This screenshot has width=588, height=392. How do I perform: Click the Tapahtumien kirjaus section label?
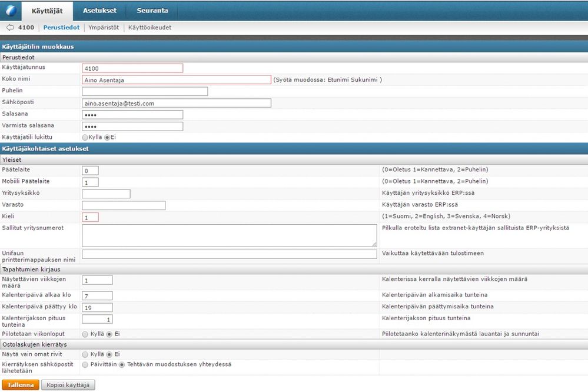[31, 270]
